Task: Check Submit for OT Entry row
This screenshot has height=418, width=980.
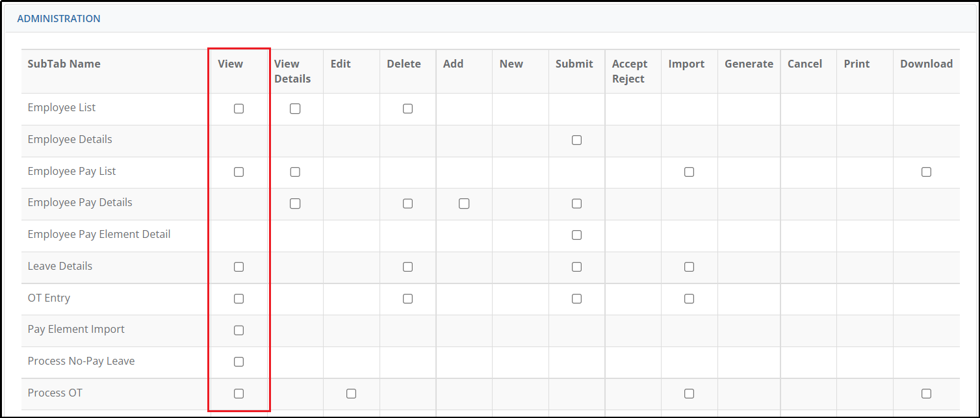Action: (576, 298)
